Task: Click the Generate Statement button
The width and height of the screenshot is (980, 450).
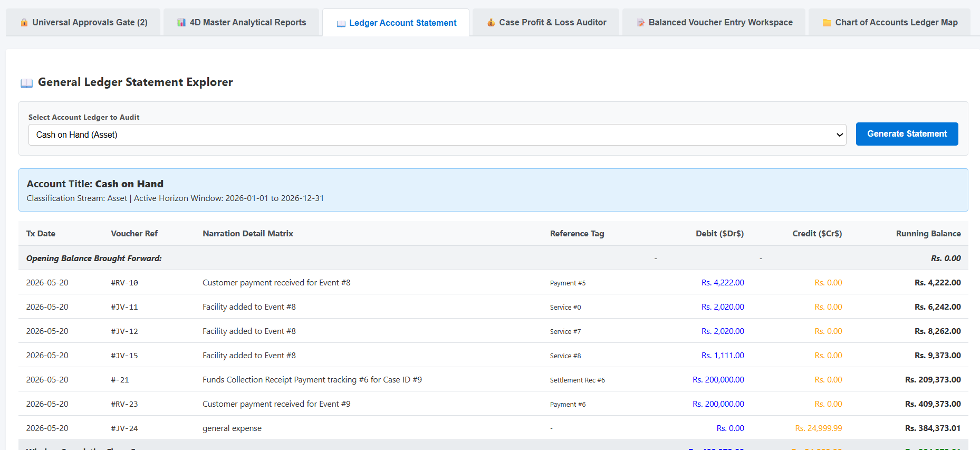Action: click(907, 134)
